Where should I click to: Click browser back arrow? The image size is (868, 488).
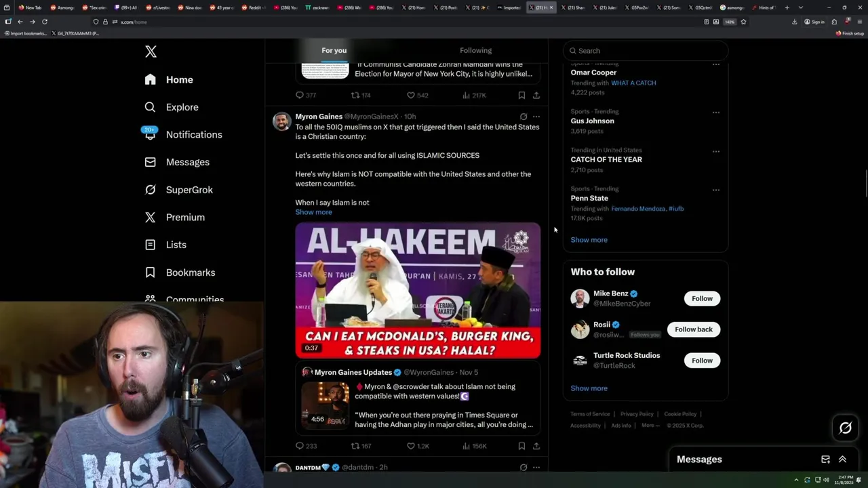[20, 22]
